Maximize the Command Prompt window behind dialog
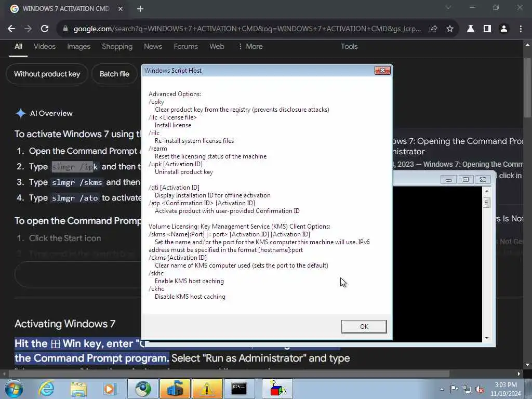The width and height of the screenshot is (532, 399). tap(465, 179)
